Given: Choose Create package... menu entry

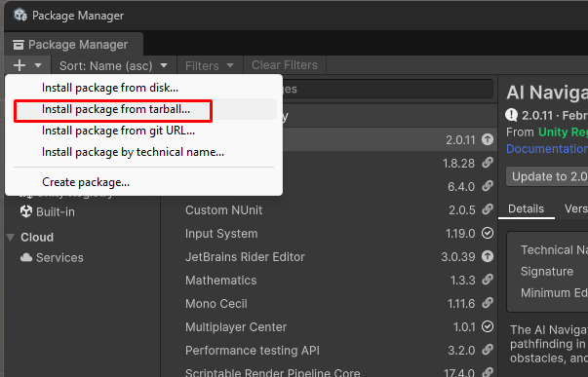Looking at the screenshot, I should [x=86, y=182].
